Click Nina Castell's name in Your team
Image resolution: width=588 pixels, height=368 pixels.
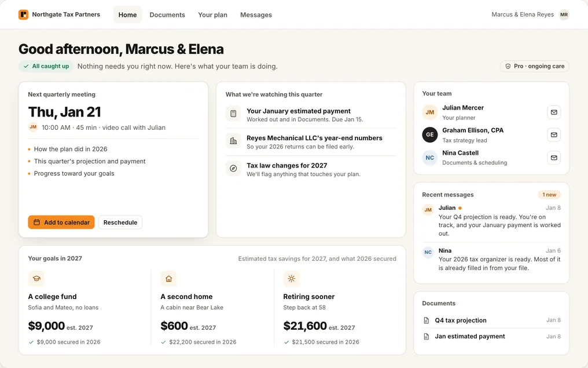(x=461, y=153)
